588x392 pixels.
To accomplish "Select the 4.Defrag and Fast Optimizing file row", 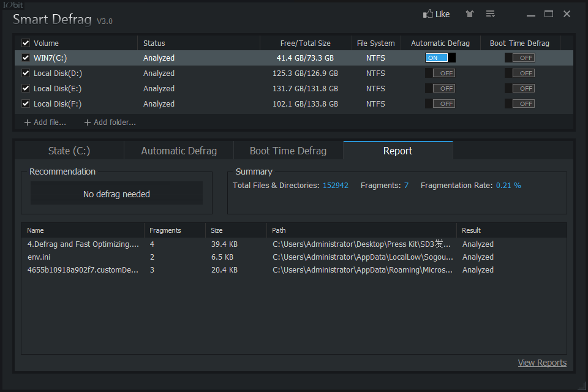I will 293,244.
